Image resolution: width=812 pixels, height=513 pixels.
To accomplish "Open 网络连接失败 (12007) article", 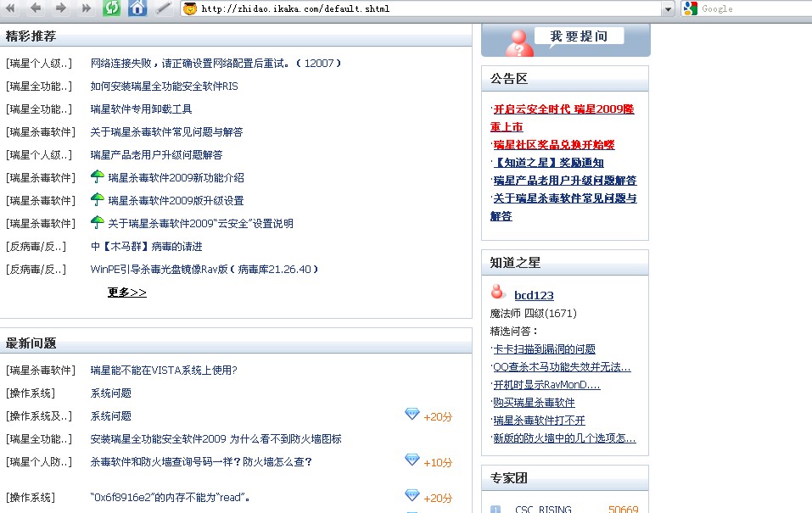I will pyautogui.click(x=216, y=63).
